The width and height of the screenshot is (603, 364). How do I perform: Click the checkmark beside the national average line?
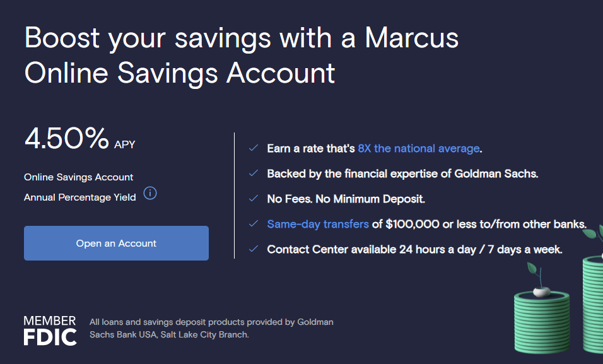[x=253, y=149]
